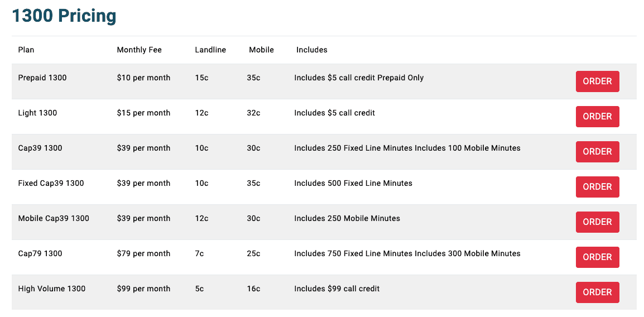
Task: Select the Prepaid 1300 plan name
Action: tap(42, 78)
